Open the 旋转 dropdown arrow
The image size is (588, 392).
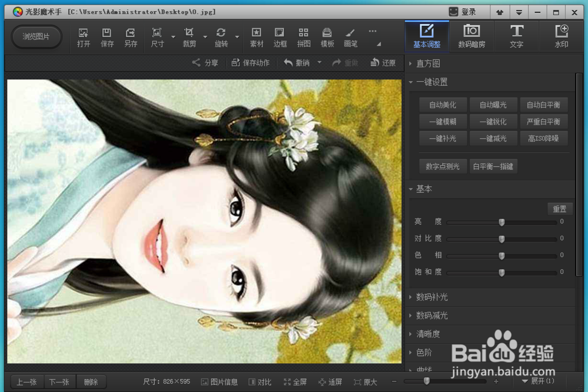click(x=237, y=36)
